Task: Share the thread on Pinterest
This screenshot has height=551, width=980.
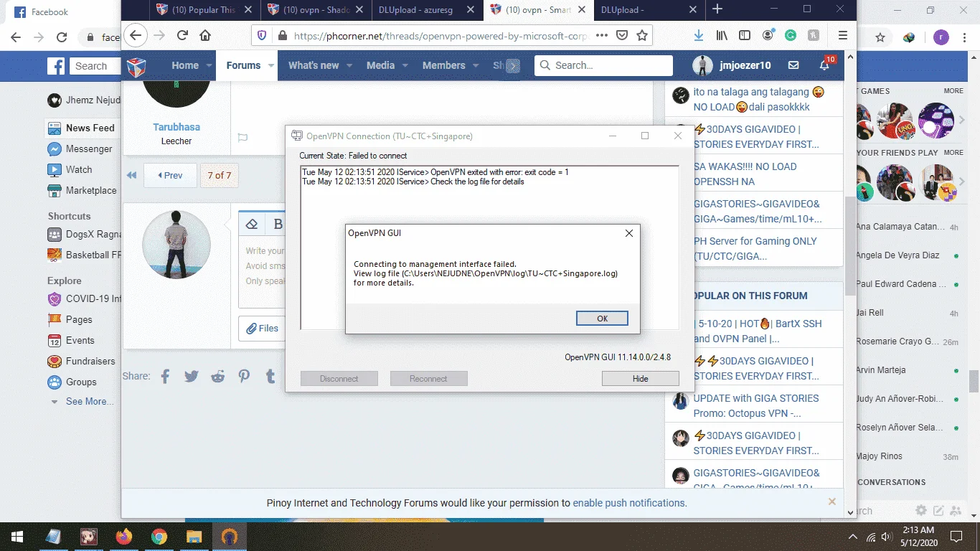Action: pos(244,376)
